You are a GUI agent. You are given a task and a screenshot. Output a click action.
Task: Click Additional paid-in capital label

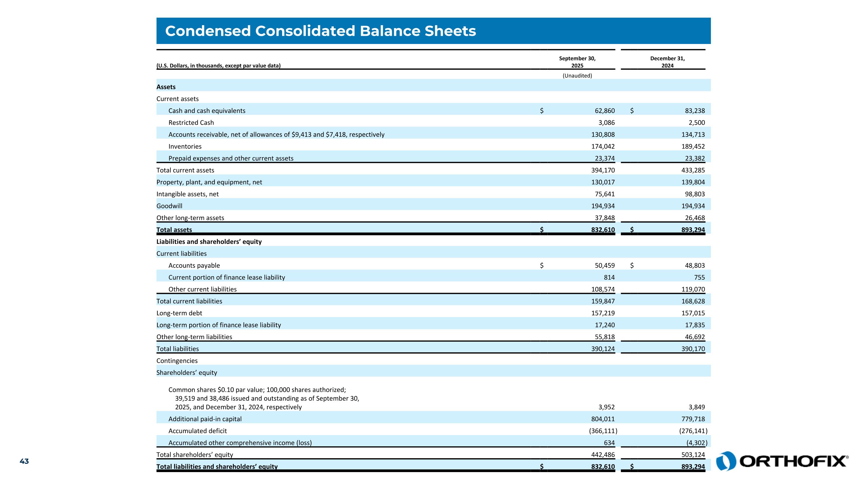click(x=205, y=419)
